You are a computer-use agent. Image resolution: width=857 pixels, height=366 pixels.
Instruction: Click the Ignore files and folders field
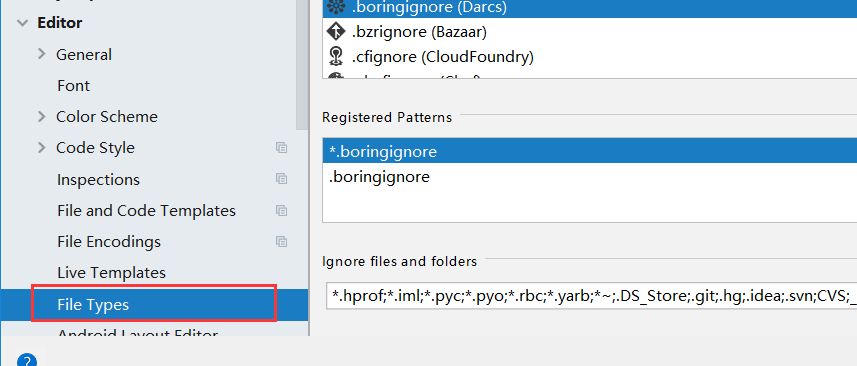pos(591,296)
